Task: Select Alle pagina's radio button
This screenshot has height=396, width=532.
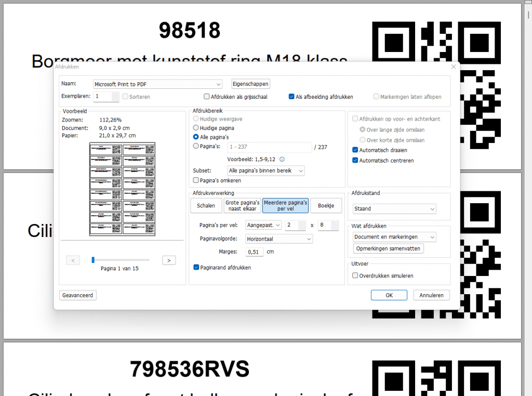Action: pos(196,137)
